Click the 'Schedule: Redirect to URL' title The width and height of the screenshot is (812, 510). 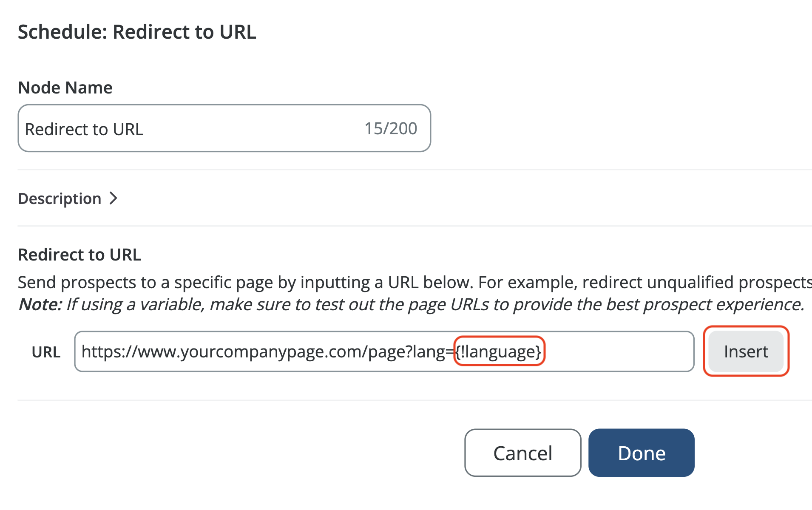click(137, 32)
